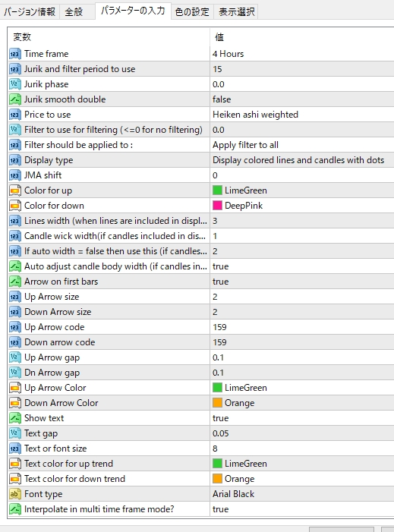Open the 色の設定 tab
The width and height of the screenshot is (394, 532).
pos(192,12)
